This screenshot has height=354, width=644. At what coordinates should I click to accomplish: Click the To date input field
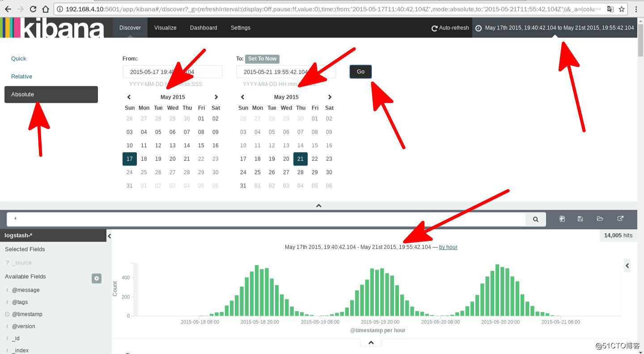(286, 72)
